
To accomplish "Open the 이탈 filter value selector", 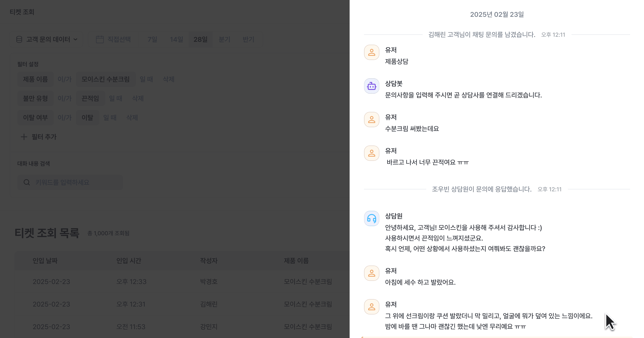I will click(88, 118).
